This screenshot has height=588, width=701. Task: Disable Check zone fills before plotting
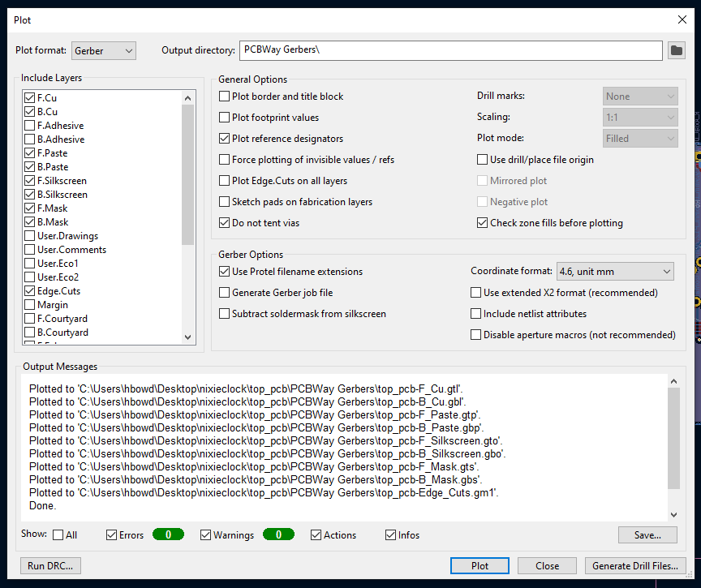483,223
